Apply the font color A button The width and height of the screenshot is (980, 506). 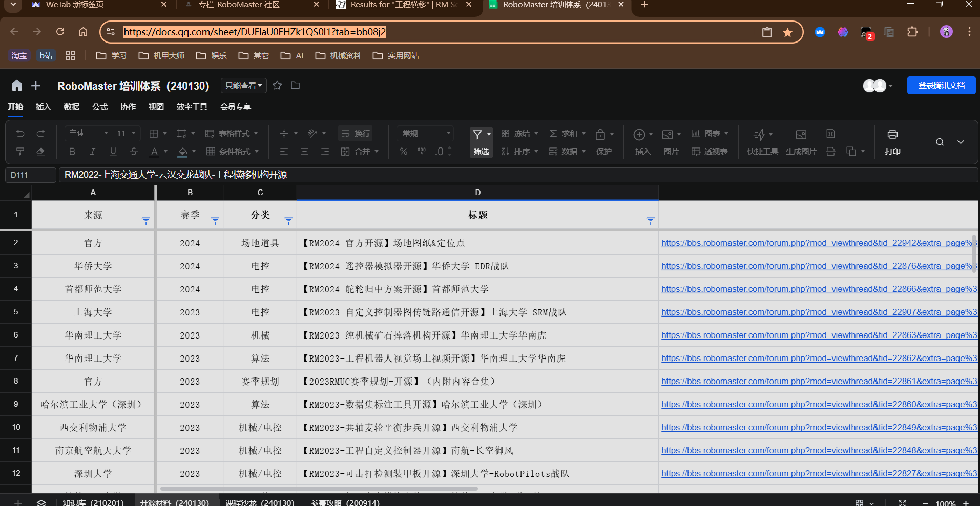pyautogui.click(x=154, y=152)
